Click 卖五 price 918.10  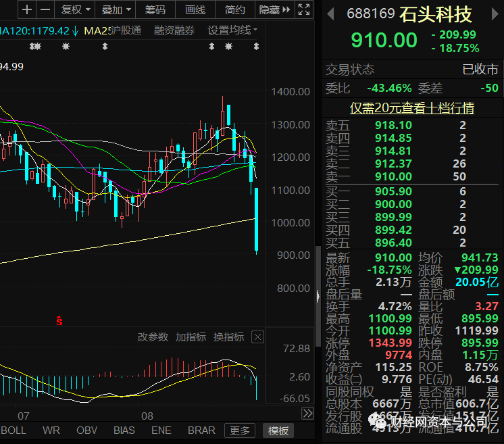[x=393, y=125]
